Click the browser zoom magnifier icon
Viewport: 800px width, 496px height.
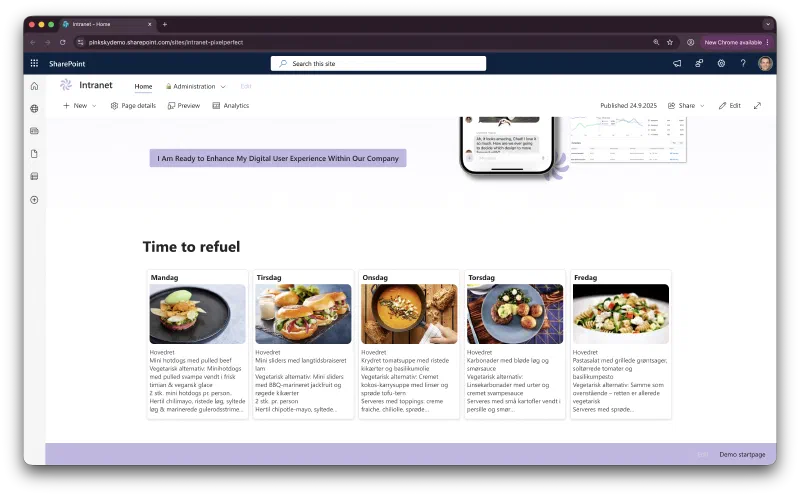pyautogui.click(x=656, y=42)
